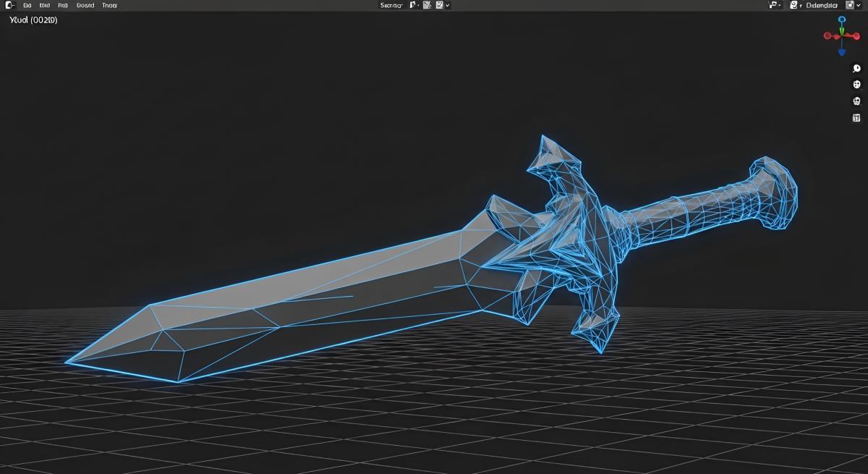The width and height of the screenshot is (868, 474).
Task: Click the left red handle on navigation gizmo
Action: (x=827, y=35)
